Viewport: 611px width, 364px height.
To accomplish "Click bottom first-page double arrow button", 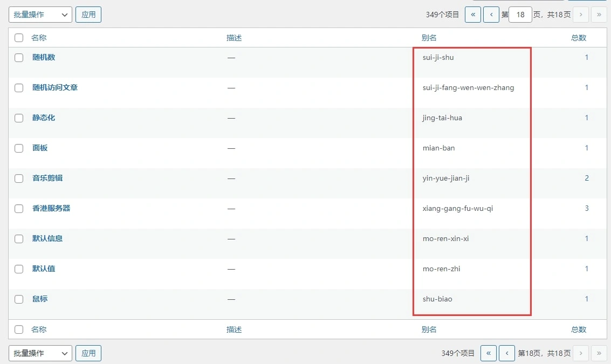I will click(x=488, y=353).
